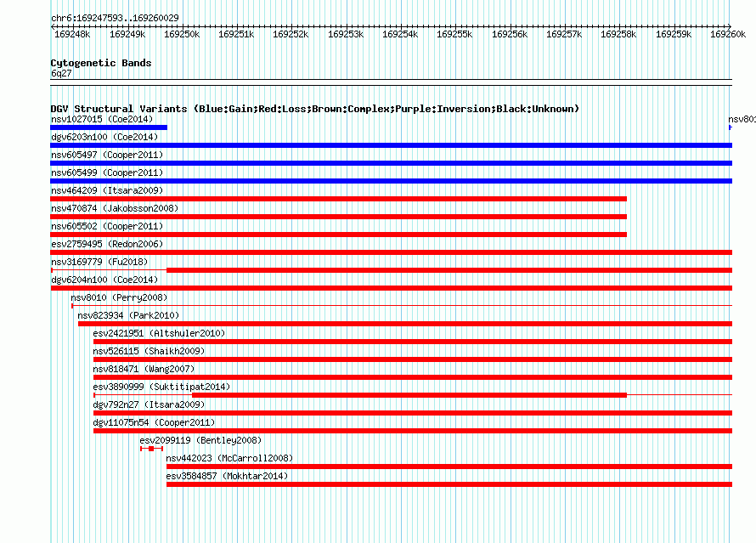756x543 pixels.
Task: Click the 169251k ruler tick label
Action: tap(236, 34)
